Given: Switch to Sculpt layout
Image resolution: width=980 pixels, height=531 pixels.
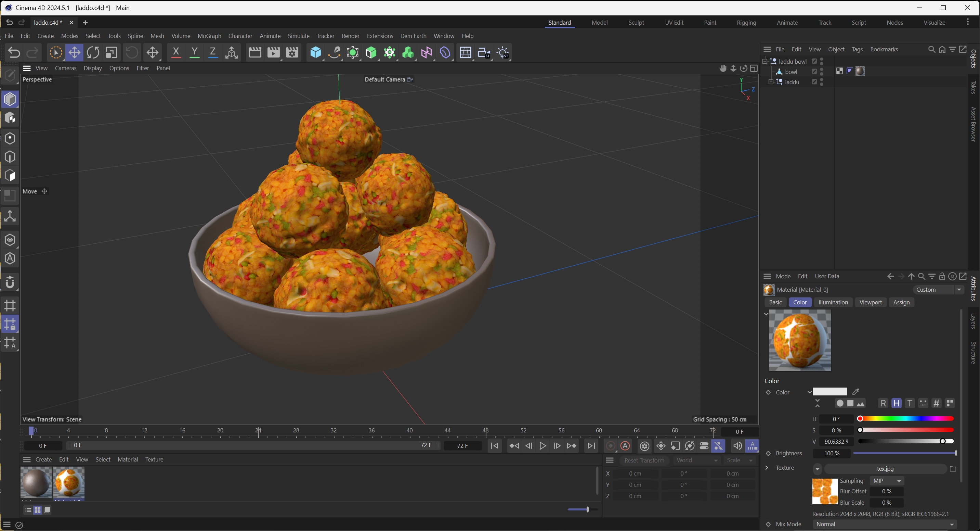Looking at the screenshot, I should point(636,23).
